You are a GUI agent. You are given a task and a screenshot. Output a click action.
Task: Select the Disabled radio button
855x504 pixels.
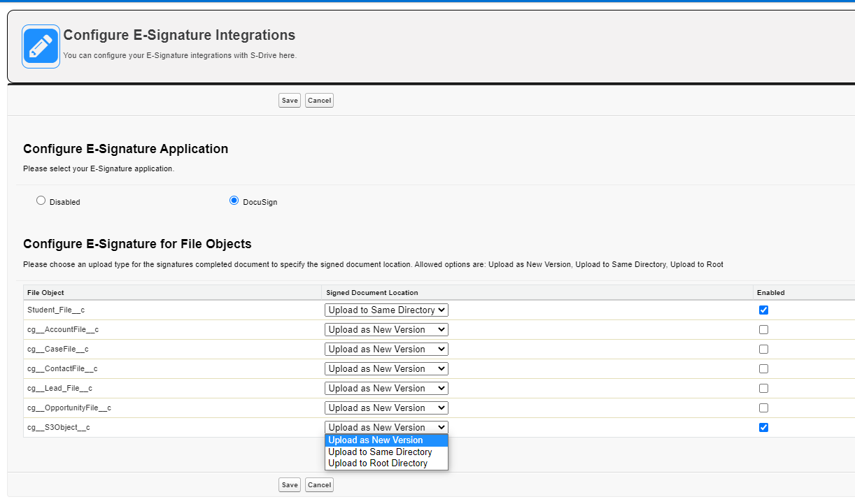41,201
